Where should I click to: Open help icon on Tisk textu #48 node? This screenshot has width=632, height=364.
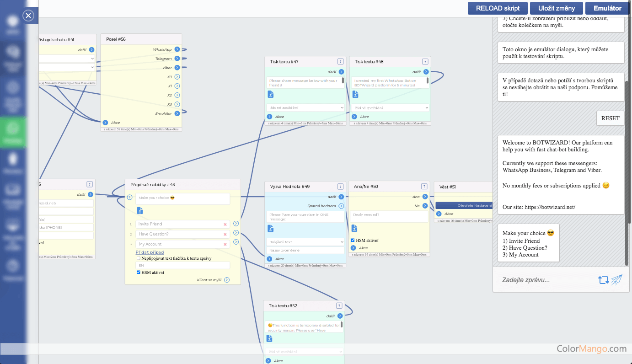[x=425, y=62]
